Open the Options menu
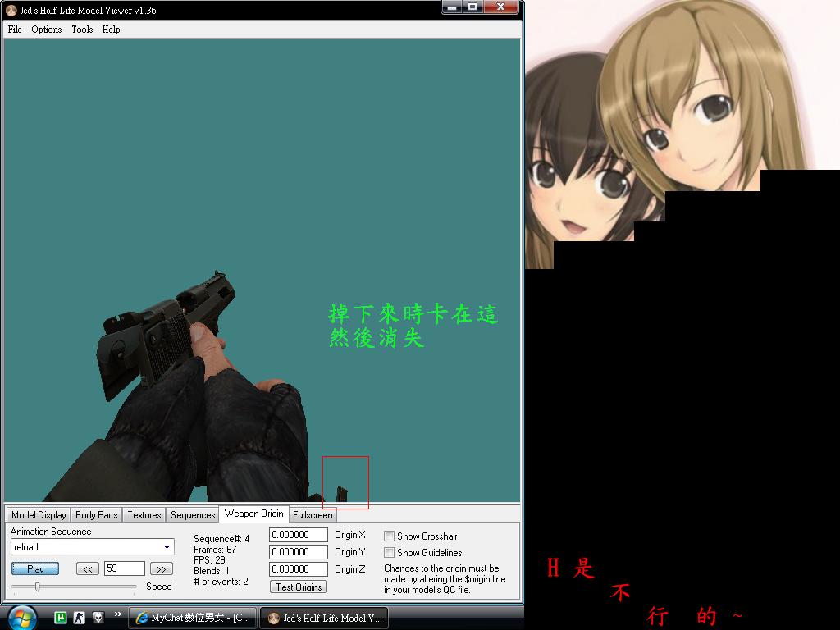 point(47,30)
